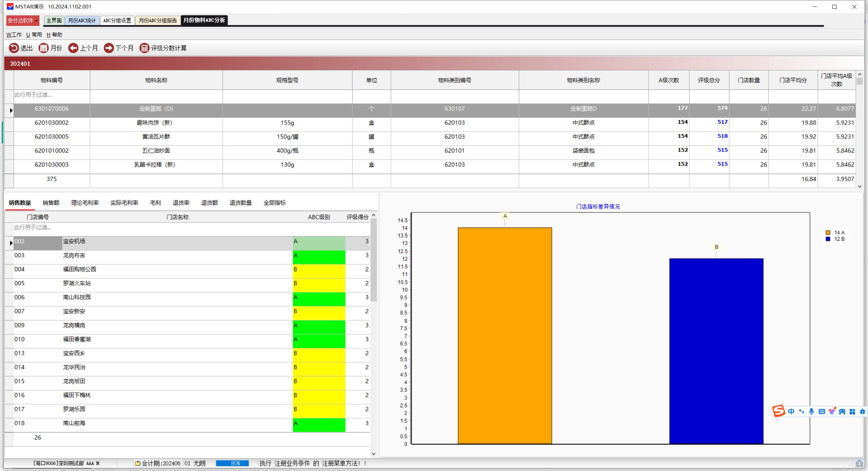Select the 全部指标 tab

[274, 203]
